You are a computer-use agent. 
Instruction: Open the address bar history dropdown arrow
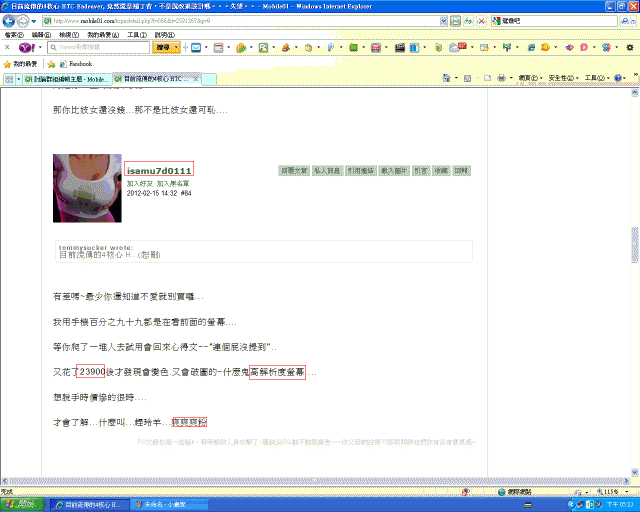444,21
